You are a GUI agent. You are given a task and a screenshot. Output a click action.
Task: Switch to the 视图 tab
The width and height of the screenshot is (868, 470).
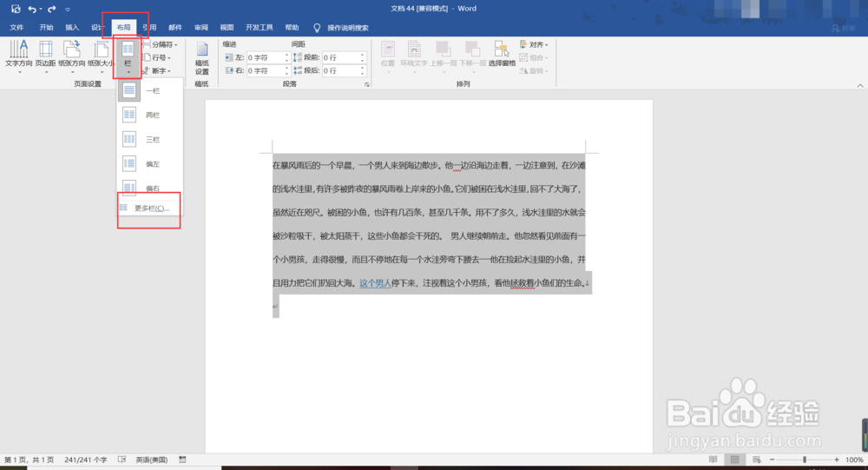click(x=227, y=28)
